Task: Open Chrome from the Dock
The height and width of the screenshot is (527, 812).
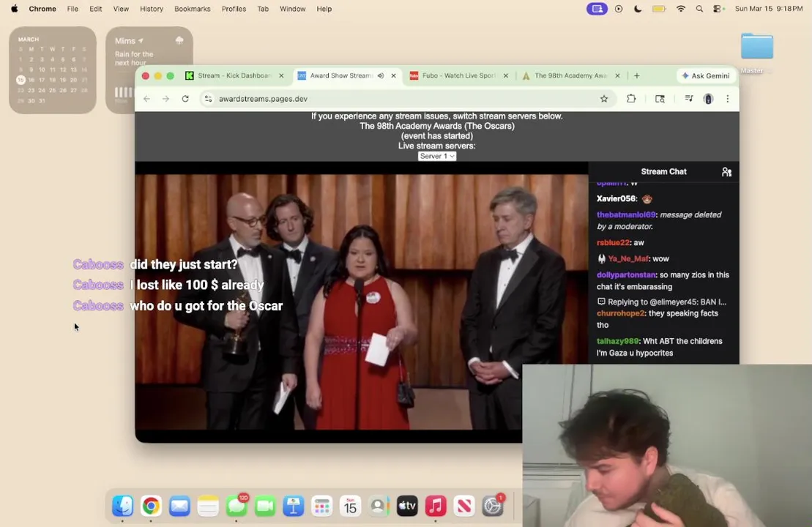Action: tap(152, 506)
